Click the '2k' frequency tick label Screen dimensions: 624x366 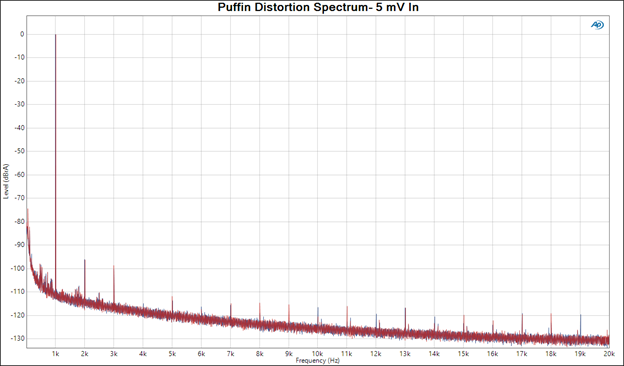84,353
